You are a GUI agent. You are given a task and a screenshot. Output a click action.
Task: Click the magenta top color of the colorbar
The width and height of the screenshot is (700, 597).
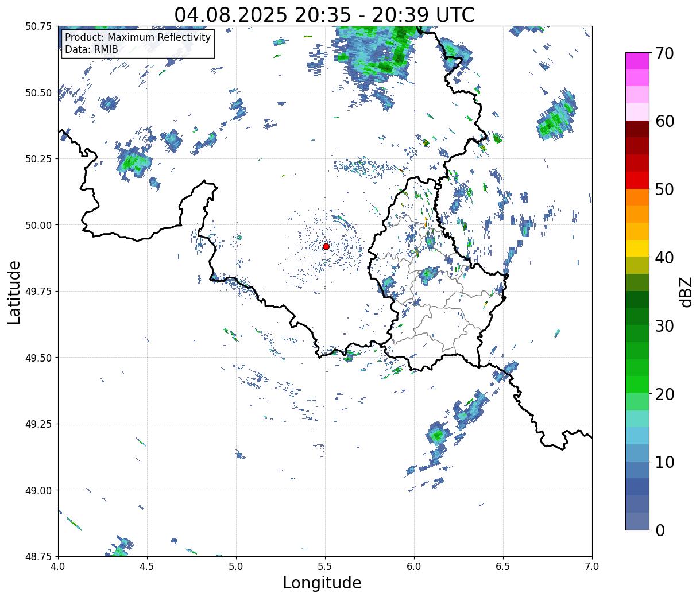[x=637, y=61]
